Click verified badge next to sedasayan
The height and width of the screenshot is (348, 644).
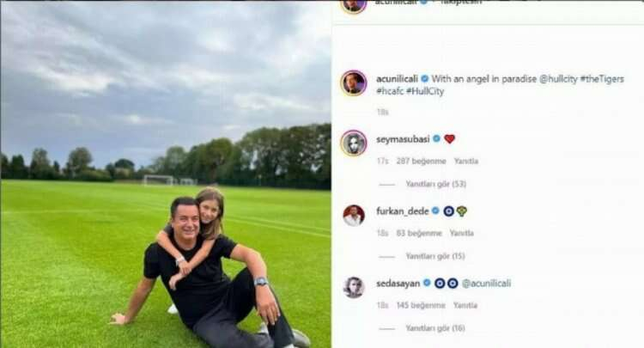(x=427, y=283)
